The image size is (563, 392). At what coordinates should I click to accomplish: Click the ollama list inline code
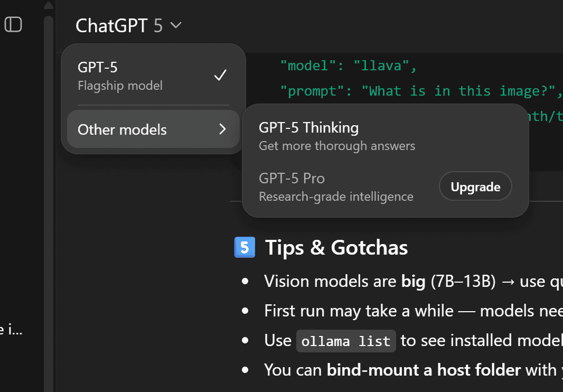click(x=346, y=341)
